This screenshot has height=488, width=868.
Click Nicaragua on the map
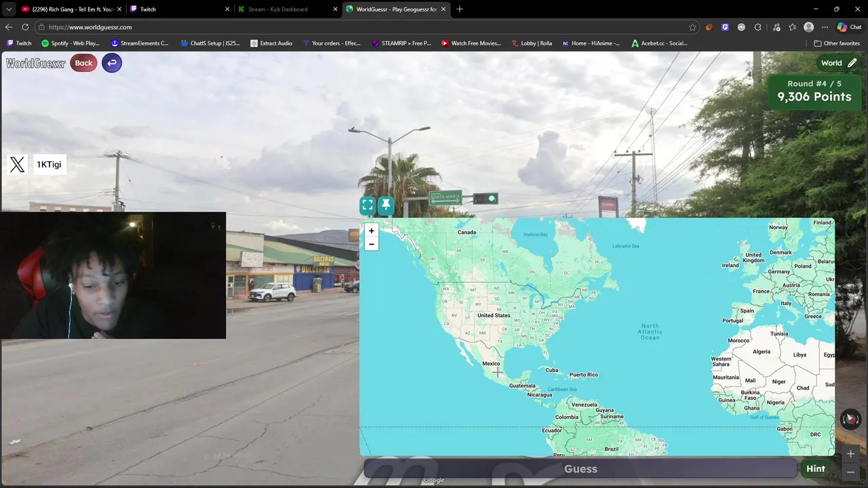pos(540,394)
